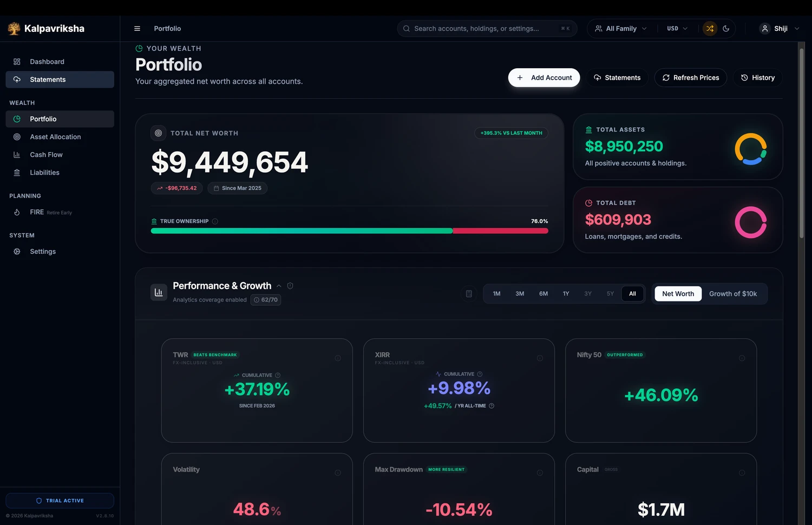Viewport: 812px width, 525px height.
Task: Click info icon on Capital card
Action: 742,473
